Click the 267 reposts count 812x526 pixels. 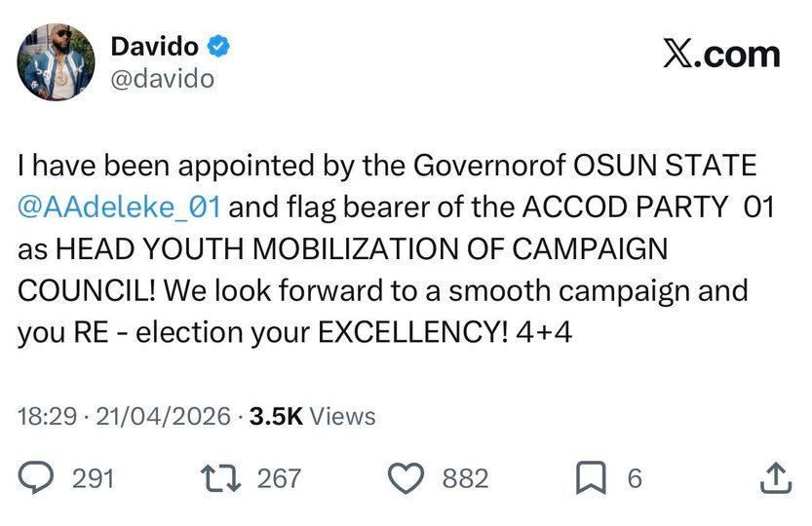(x=279, y=478)
